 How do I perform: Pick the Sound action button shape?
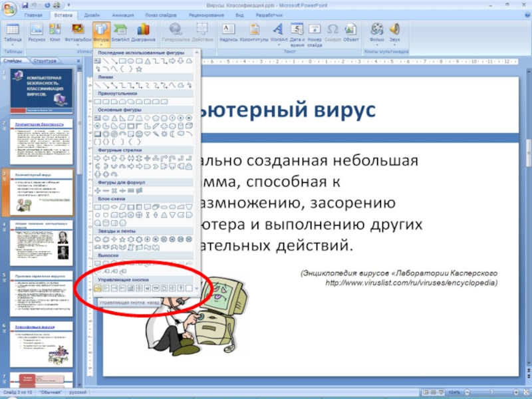pyautogui.click(x=172, y=288)
